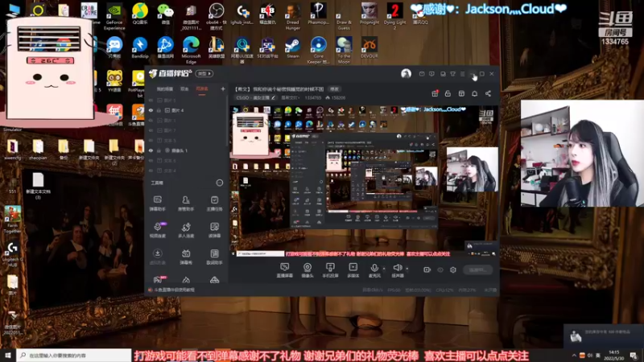This screenshot has width=644, height=362.
Task: Click the Microsoft Edge desktop icon
Action: (191, 51)
